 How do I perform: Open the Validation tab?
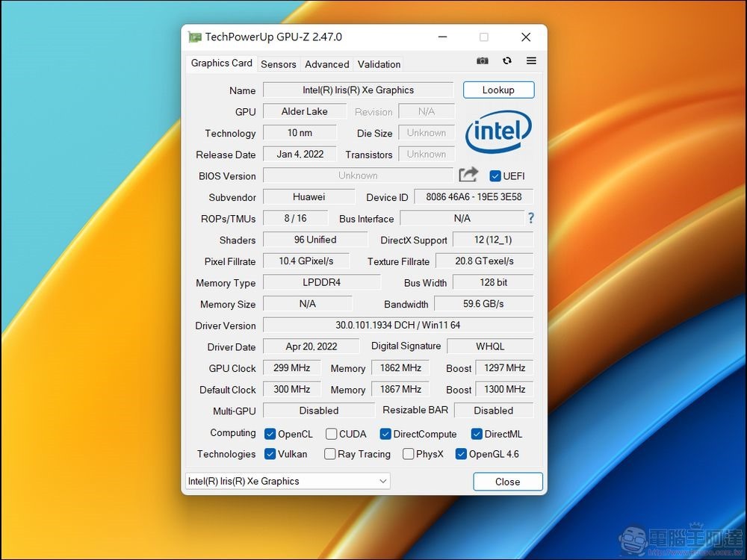tap(378, 64)
